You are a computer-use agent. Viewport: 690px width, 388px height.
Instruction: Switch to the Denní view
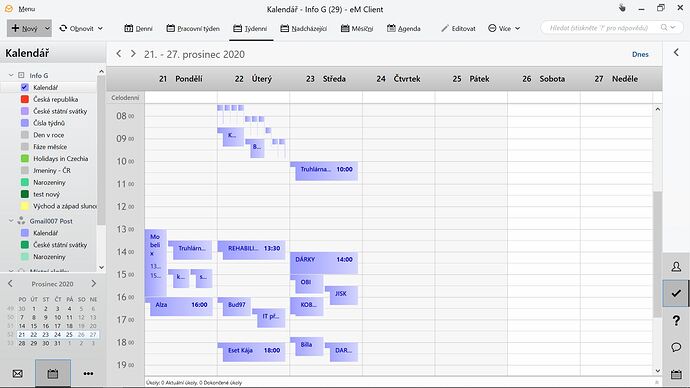coord(138,29)
